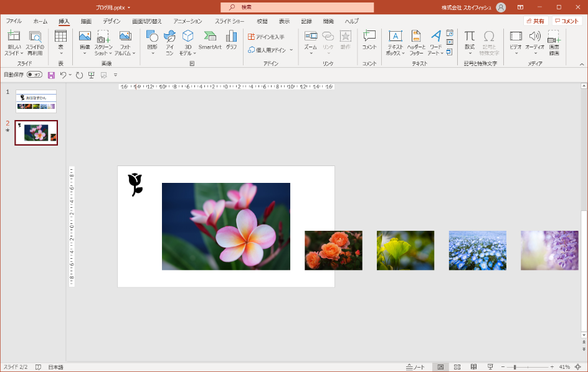Toggle the 自動保存 autosave switch
Viewport: 588px width, 372px height.
(x=34, y=75)
